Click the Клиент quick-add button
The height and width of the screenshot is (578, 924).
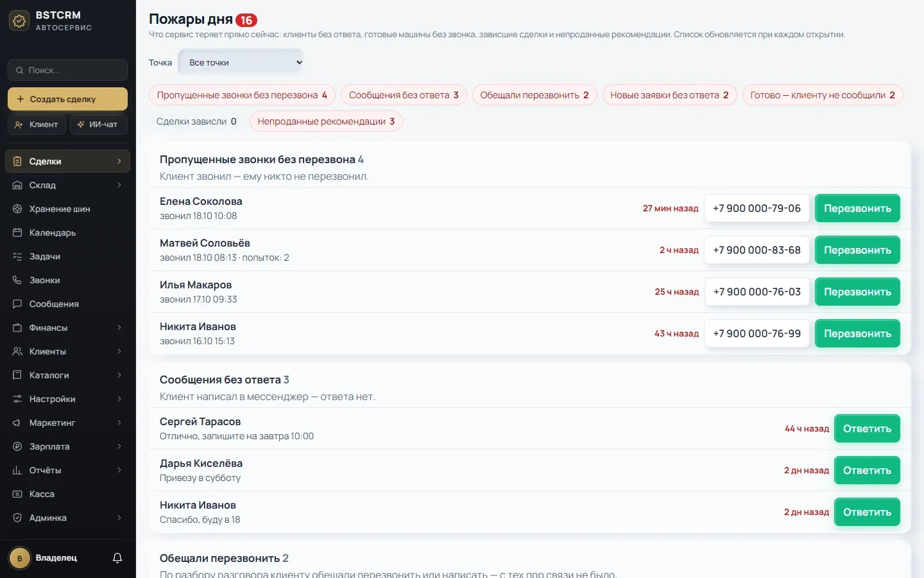pos(37,125)
